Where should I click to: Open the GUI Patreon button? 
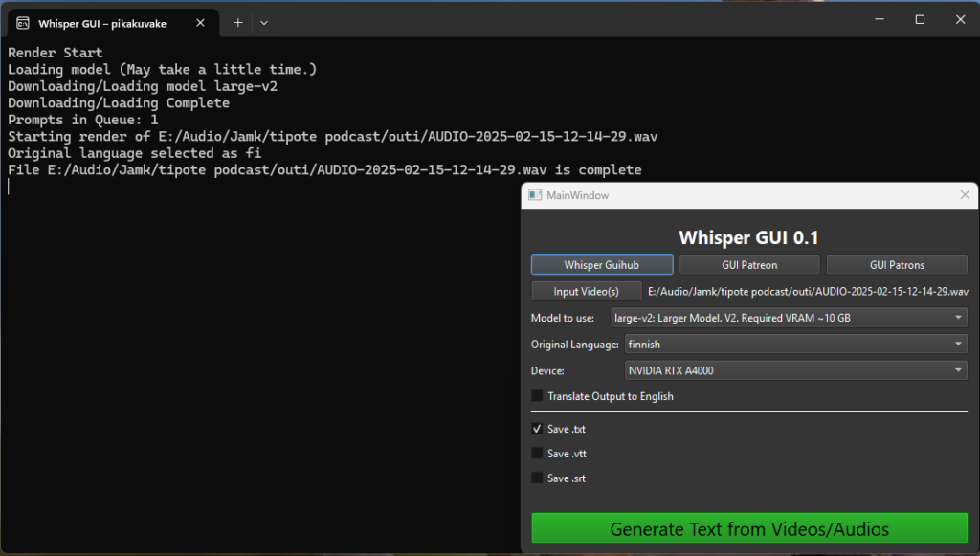(749, 265)
